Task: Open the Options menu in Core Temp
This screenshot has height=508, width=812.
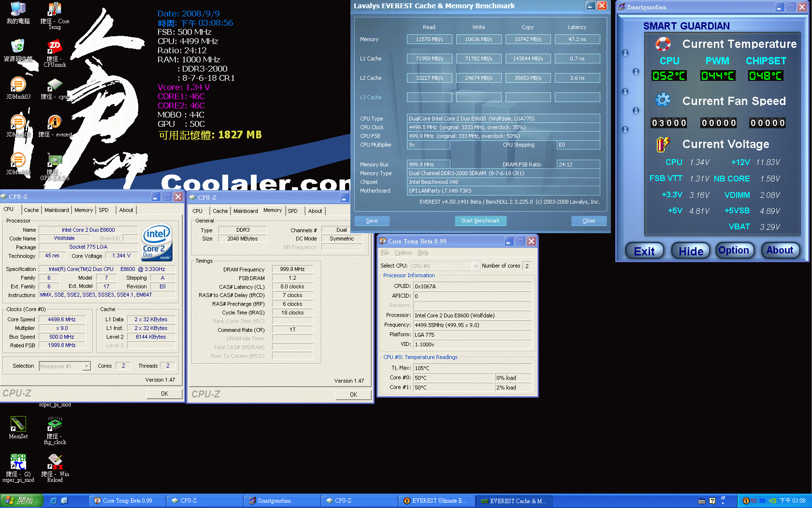Action: click(403, 253)
